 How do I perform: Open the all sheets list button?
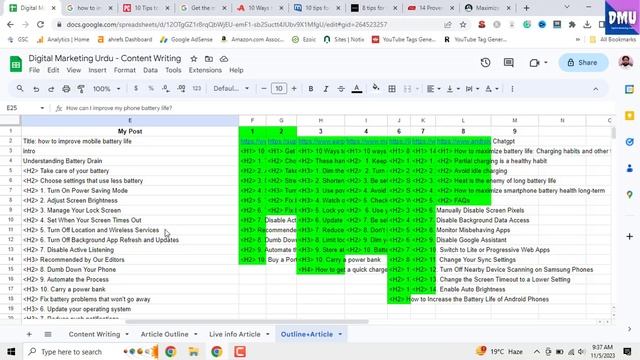click(x=48, y=334)
